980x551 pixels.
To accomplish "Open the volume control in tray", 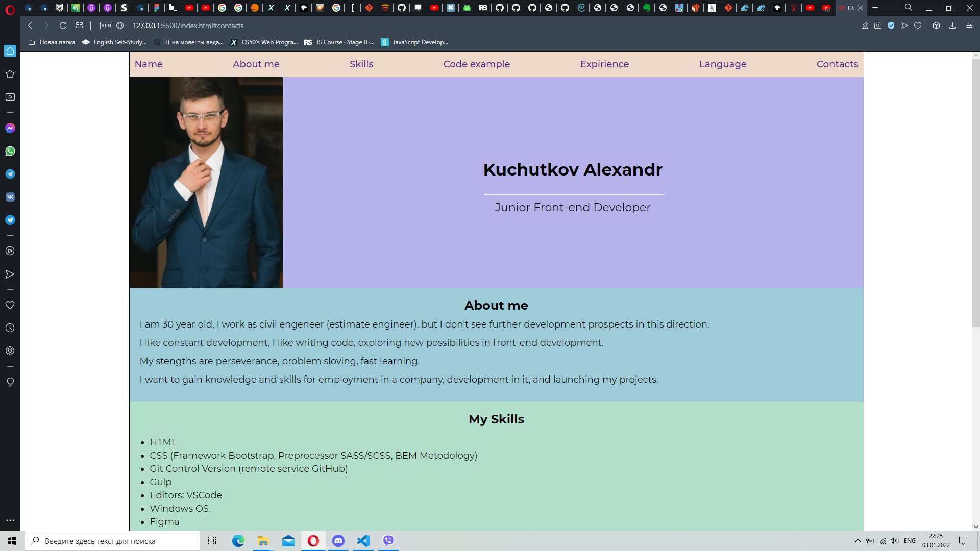I will pos(894,541).
